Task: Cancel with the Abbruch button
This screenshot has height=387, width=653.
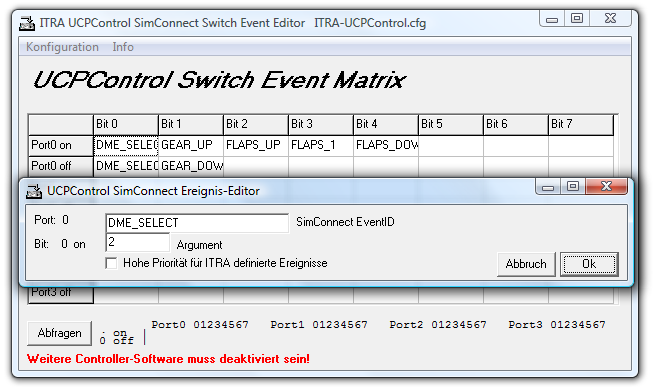Action: (526, 264)
